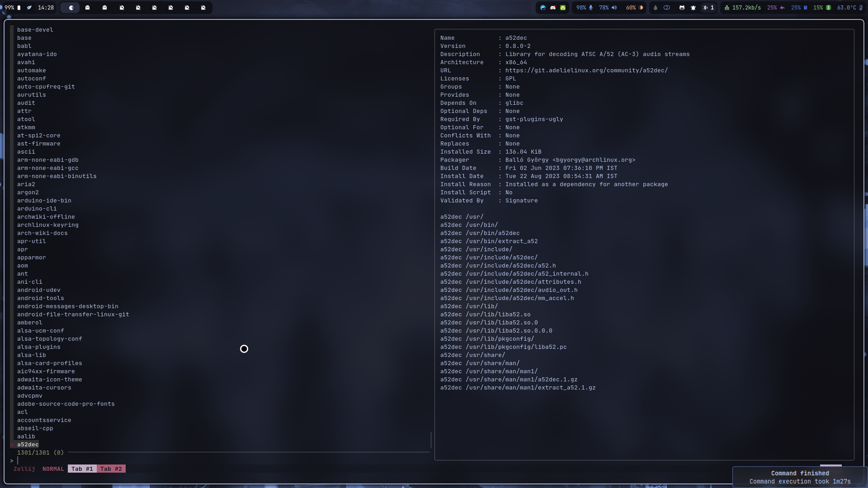This screenshot has width=868, height=488.
Task: Click the toggle pill icon in the bar
Action: click(x=667, y=8)
